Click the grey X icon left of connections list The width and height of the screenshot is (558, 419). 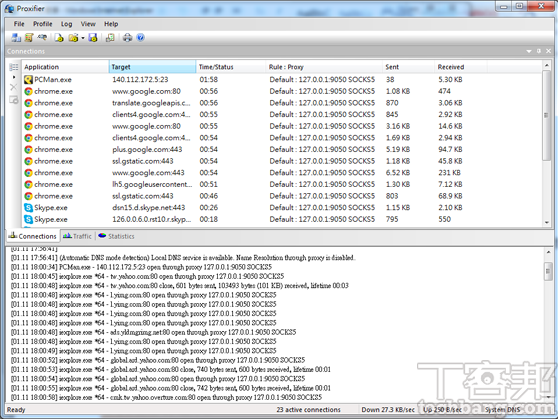coord(14,87)
